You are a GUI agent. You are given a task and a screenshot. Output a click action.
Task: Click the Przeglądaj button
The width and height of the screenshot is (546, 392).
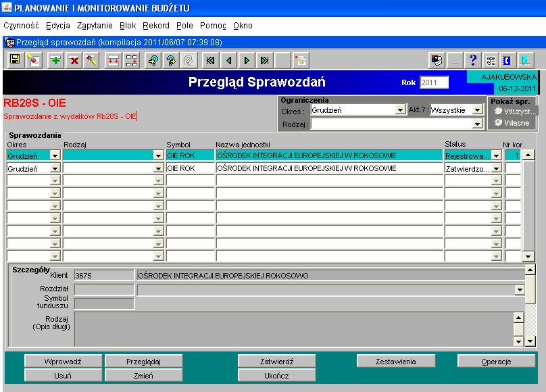tap(143, 362)
